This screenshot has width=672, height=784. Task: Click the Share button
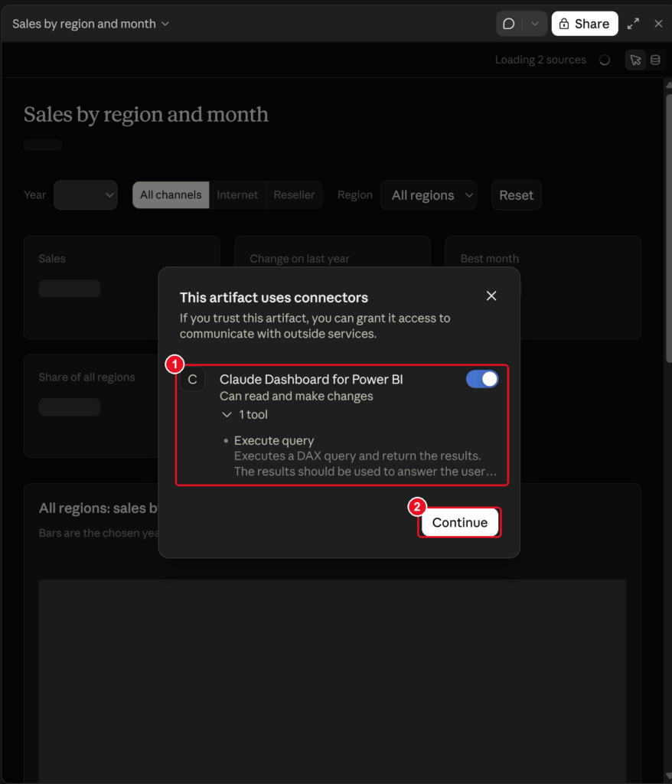tap(585, 24)
